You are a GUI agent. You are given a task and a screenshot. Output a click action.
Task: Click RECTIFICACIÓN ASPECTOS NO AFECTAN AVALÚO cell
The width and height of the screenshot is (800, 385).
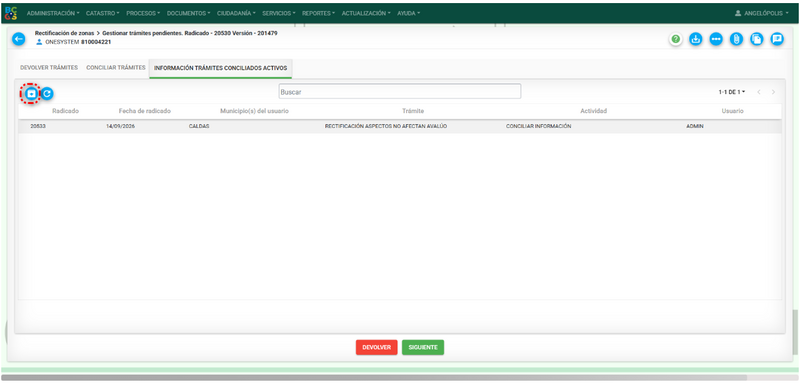click(386, 126)
